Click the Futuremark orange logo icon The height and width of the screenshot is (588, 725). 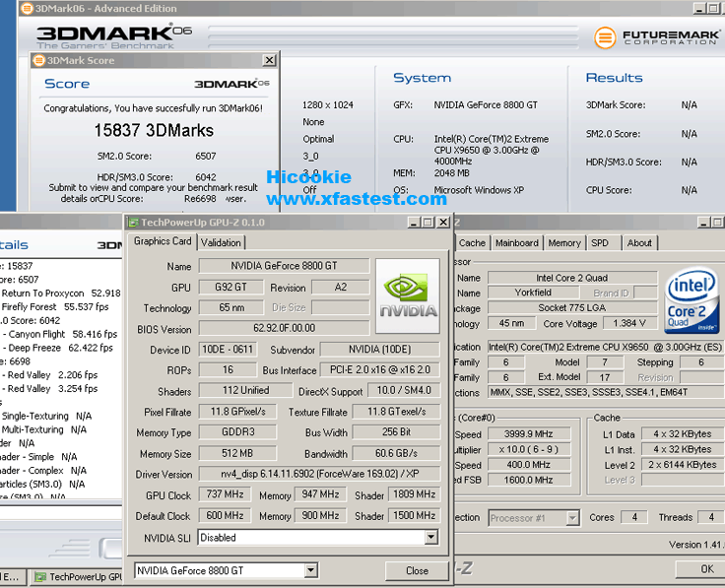[605, 37]
